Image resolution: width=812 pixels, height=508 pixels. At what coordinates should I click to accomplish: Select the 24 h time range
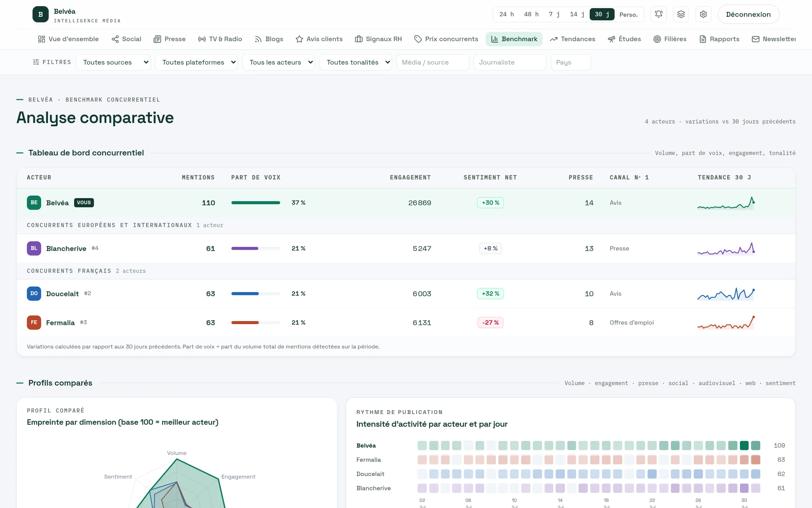coord(506,14)
